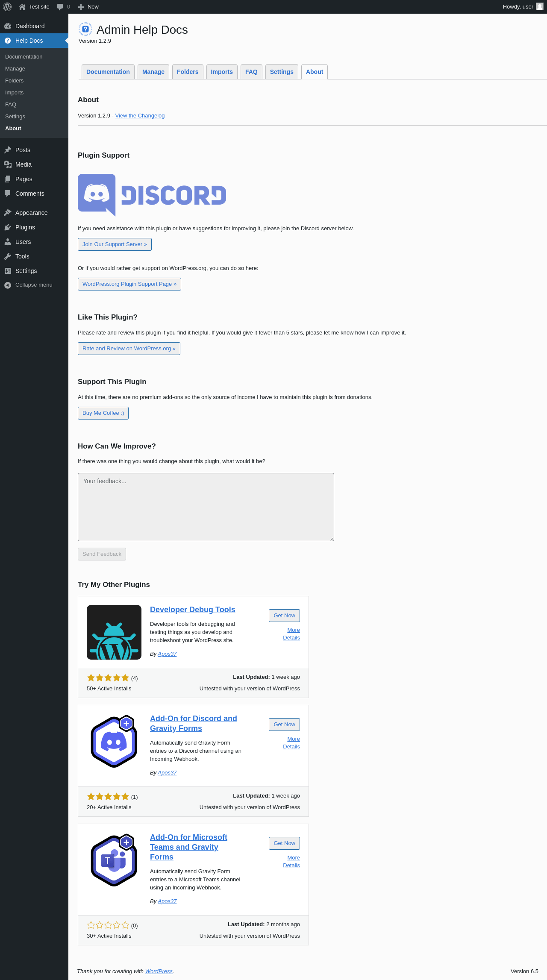Click the sidebar Settings sliders icon
547x980 pixels.
point(8,271)
